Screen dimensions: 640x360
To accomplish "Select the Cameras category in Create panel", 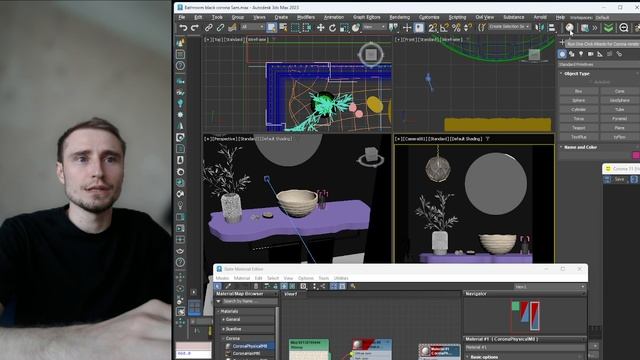I will tap(591, 54).
